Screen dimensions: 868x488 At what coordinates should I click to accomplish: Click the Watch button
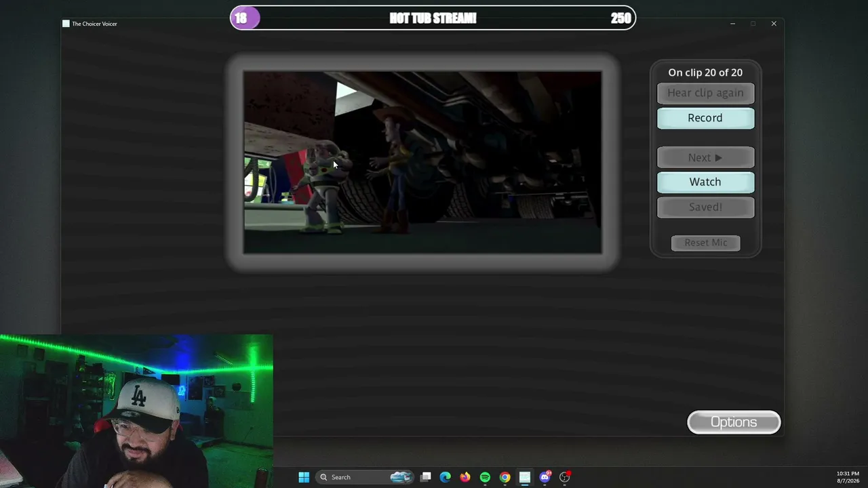(705, 182)
